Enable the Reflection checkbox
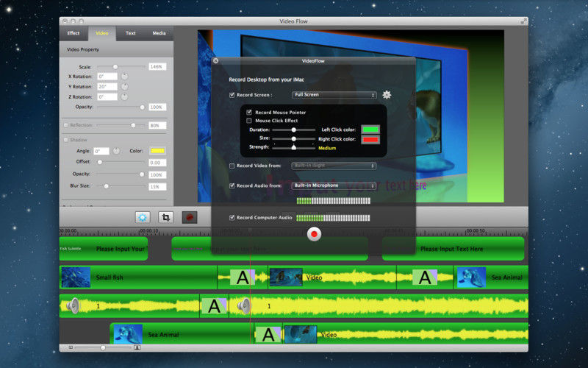 coord(66,125)
